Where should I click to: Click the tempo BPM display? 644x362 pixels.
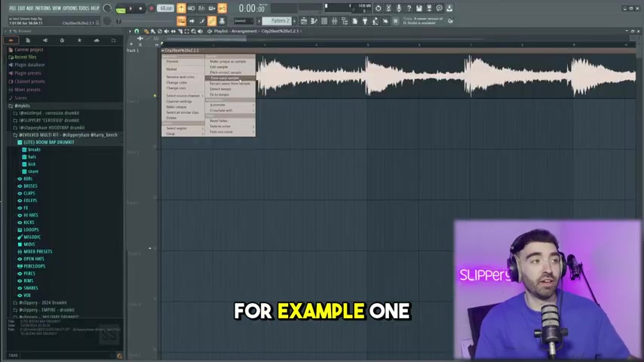tap(165, 8)
